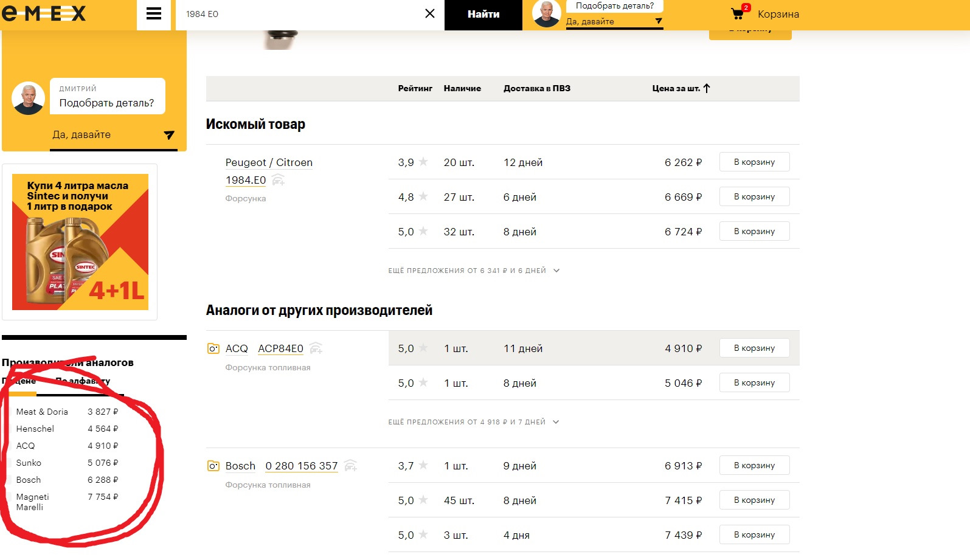The height and width of the screenshot is (560, 970).
Task: Click the car icon next to ACP84E0
Action: click(x=316, y=348)
